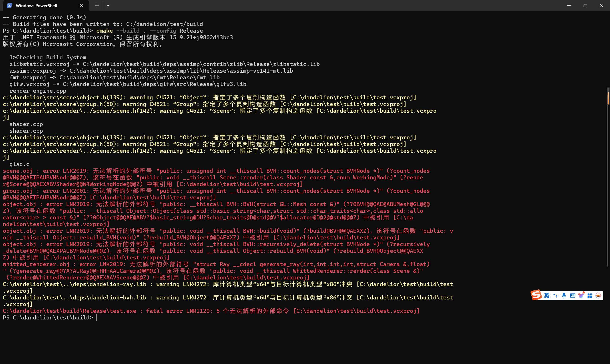Image resolution: width=610 pixels, height=364 pixels.
Task: Click the Sogou input method logo
Action: click(x=536, y=295)
